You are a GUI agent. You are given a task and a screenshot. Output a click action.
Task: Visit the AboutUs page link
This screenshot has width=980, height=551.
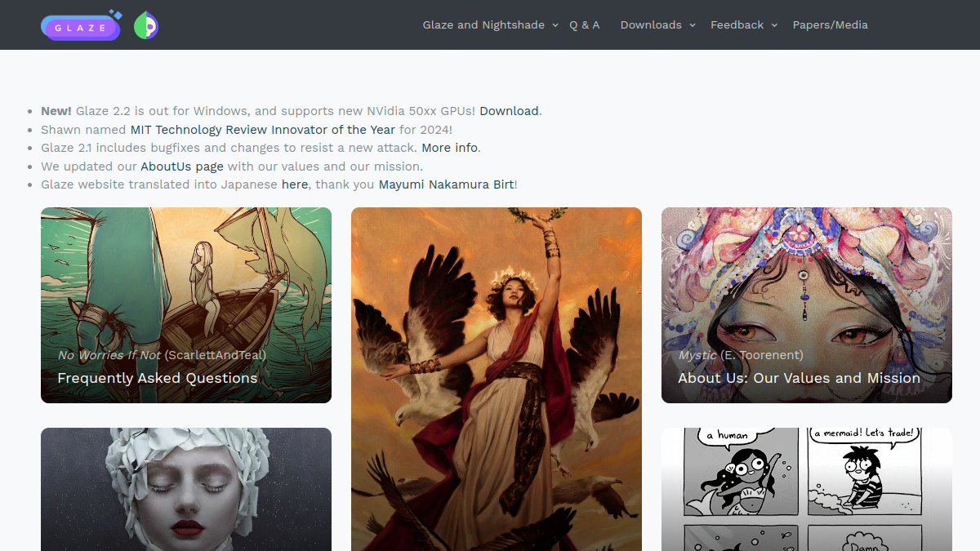tap(182, 167)
